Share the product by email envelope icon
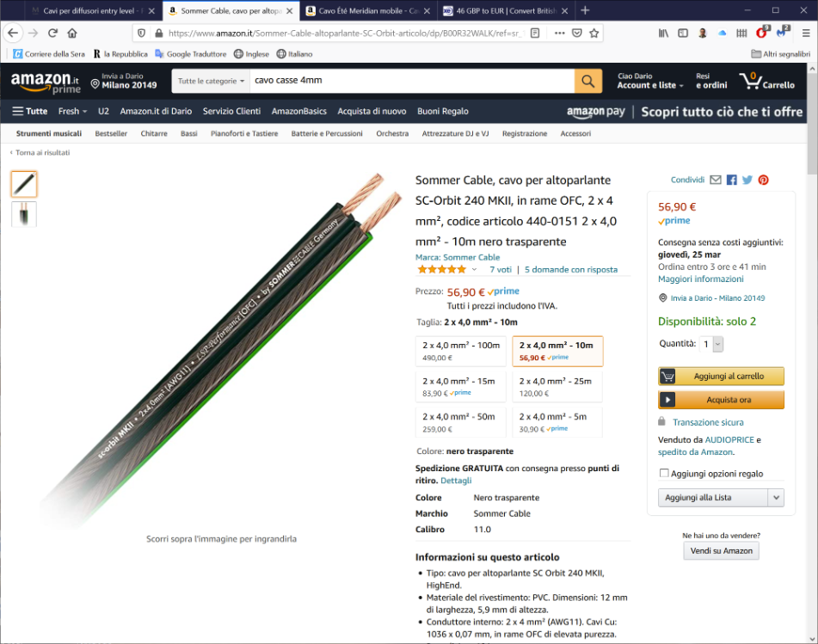The height and width of the screenshot is (644, 818). tap(716, 180)
